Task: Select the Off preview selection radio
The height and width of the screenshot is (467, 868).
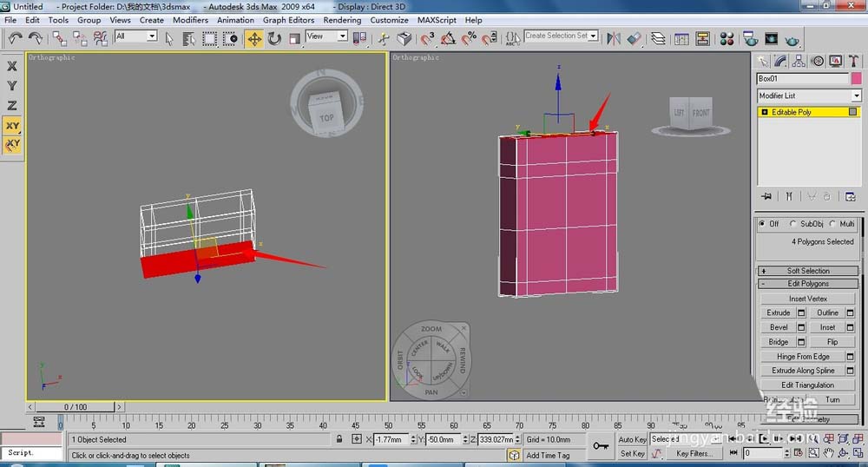Action: tap(762, 224)
